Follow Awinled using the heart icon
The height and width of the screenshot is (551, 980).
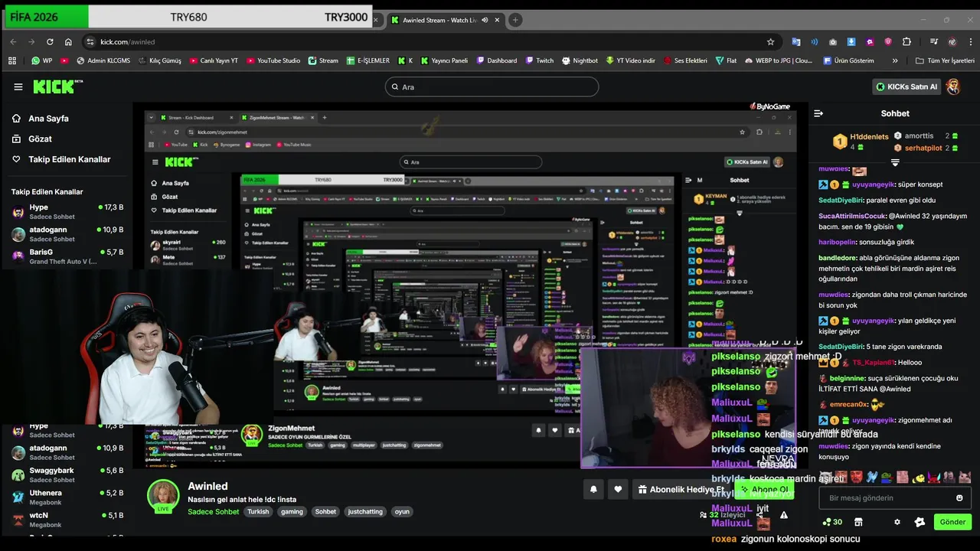pyautogui.click(x=618, y=489)
